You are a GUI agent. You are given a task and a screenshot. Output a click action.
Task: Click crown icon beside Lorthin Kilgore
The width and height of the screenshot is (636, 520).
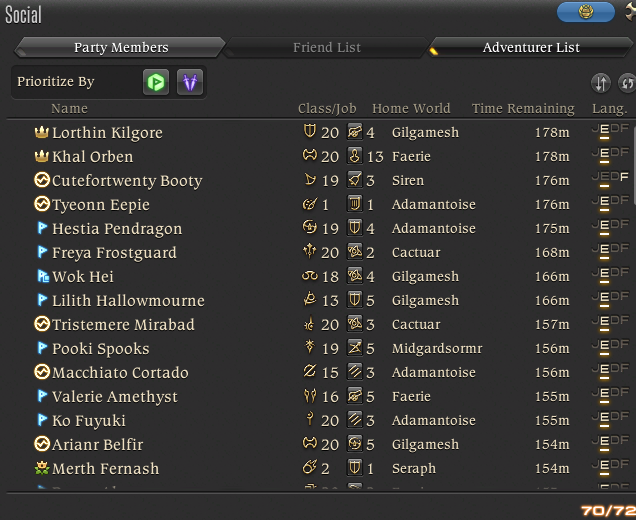[42, 133]
